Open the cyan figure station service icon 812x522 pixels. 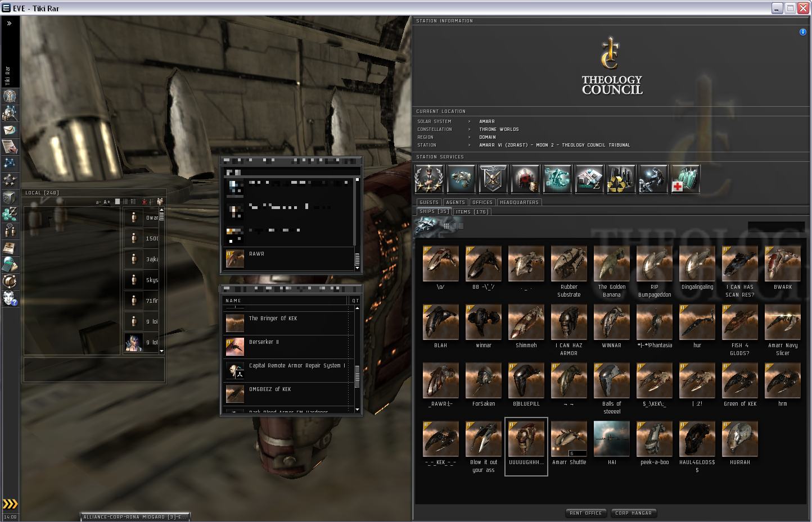(x=557, y=179)
